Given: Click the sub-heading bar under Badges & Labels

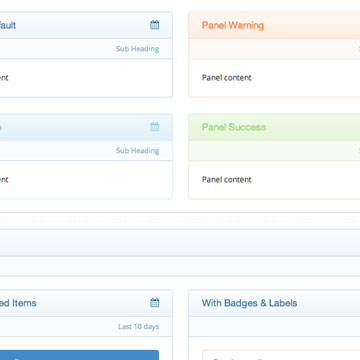Looking at the screenshot, I should tap(274, 327).
